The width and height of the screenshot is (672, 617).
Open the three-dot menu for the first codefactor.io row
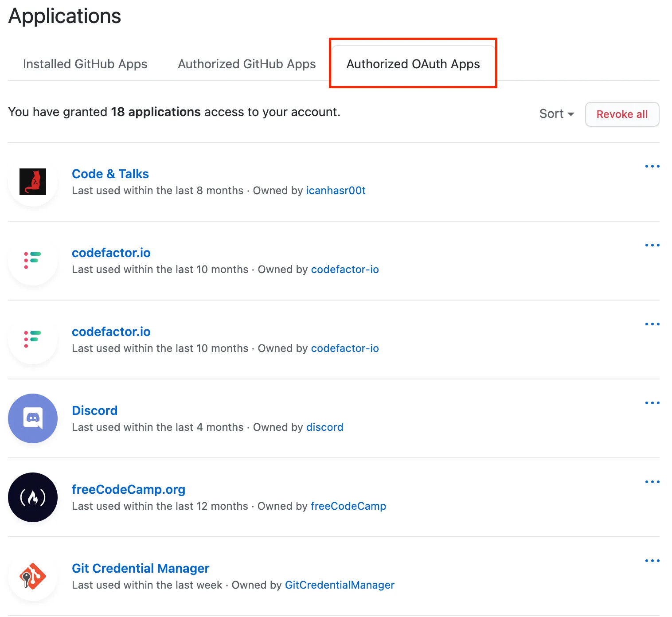pos(652,245)
